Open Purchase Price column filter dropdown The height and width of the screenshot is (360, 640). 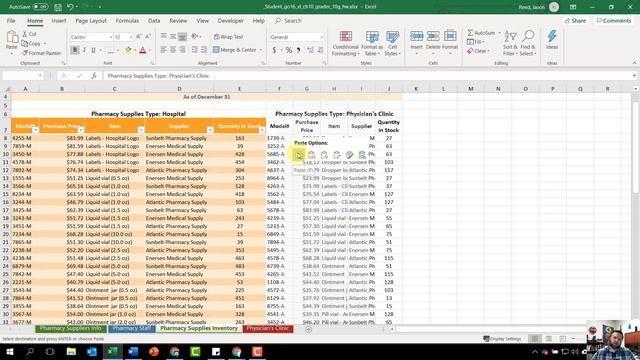point(81,130)
